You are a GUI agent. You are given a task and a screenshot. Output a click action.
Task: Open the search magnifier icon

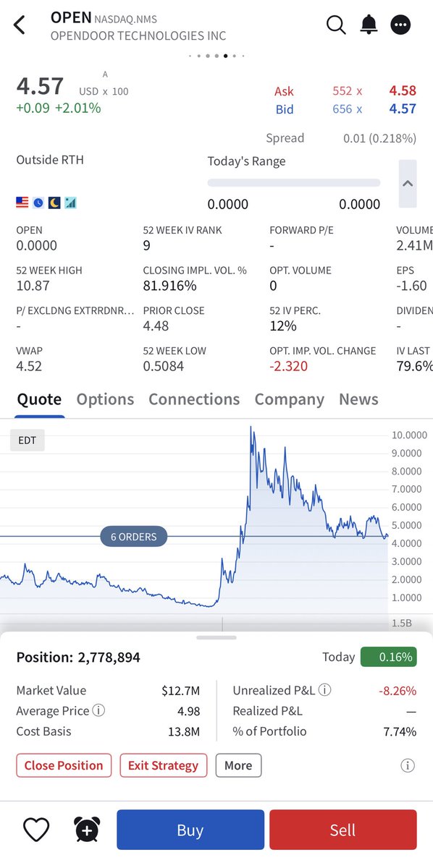point(336,25)
